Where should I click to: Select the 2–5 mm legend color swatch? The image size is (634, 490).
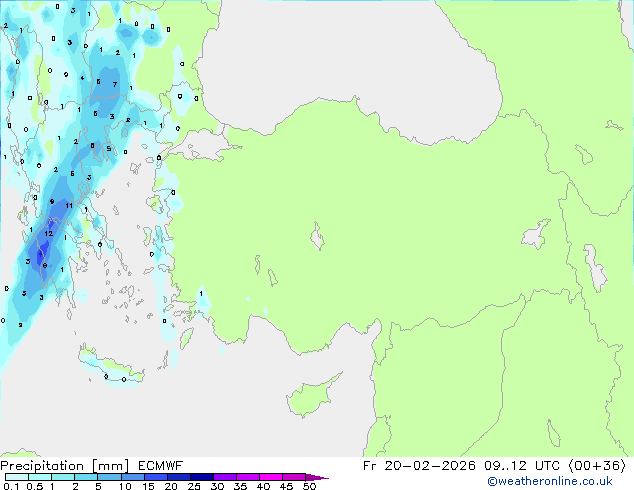point(86,477)
